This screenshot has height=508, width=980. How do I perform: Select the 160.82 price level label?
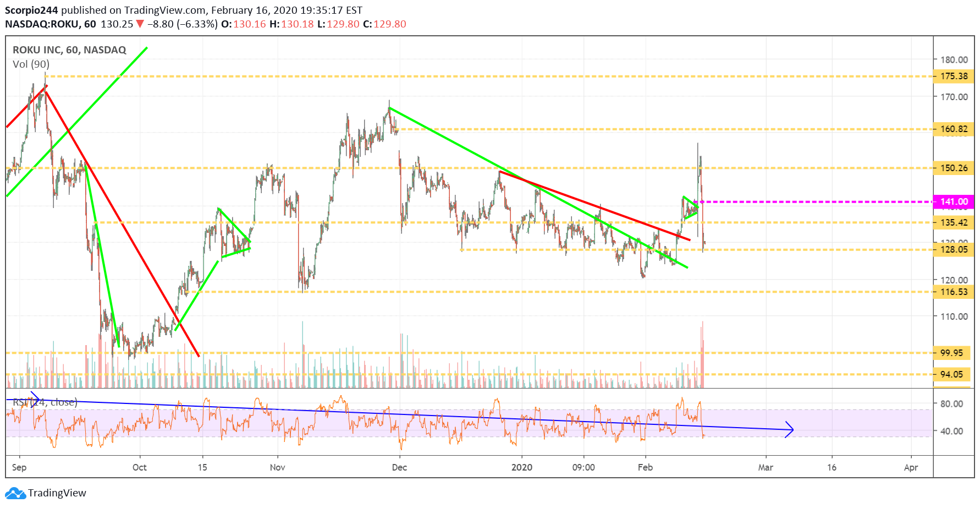tap(954, 129)
